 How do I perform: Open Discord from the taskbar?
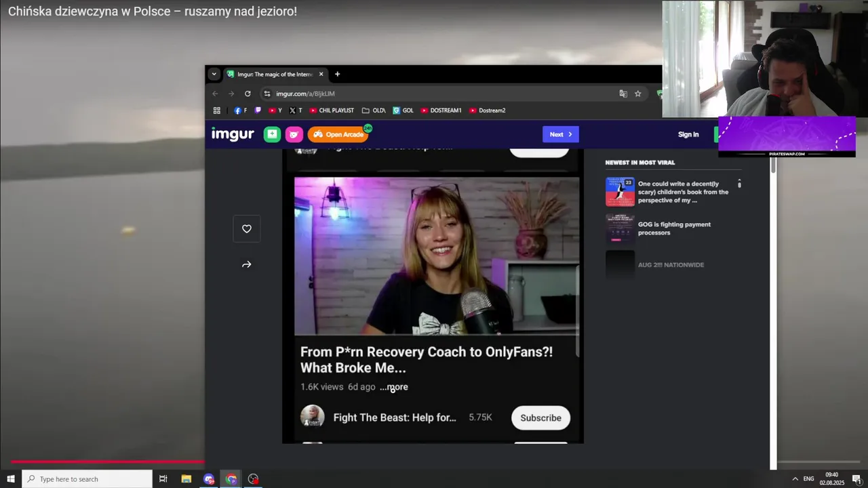point(209,479)
